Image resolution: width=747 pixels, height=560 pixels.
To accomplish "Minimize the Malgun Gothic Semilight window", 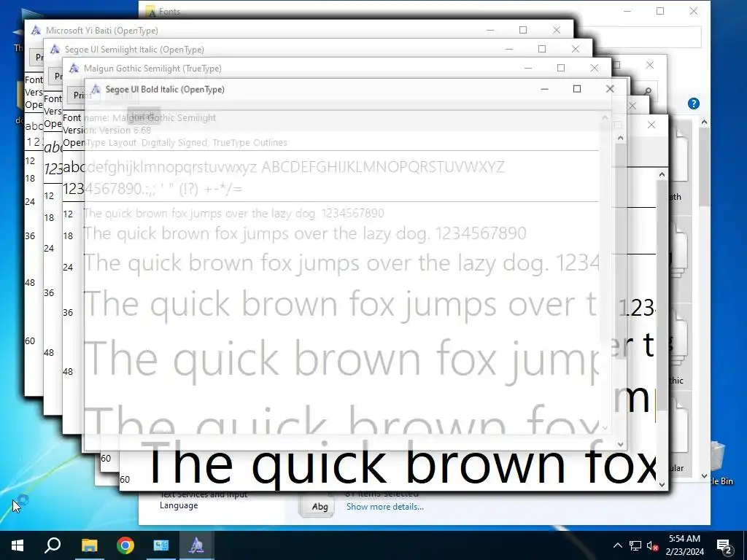I will (x=528, y=68).
